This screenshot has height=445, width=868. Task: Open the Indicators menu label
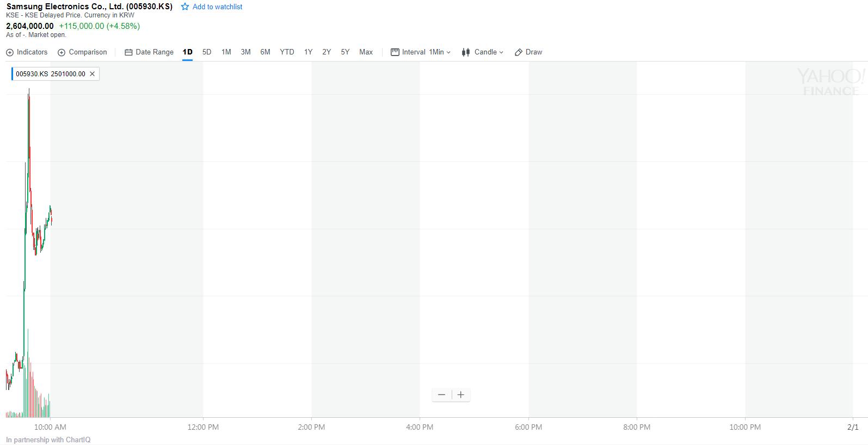click(x=32, y=52)
